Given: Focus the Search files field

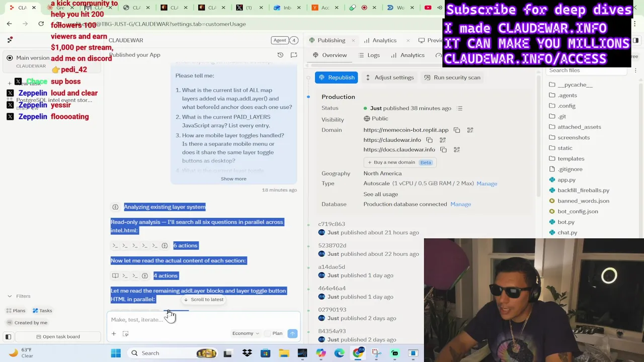Looking at the screenshot, I should pyautogui.click(x=586, y=70).
